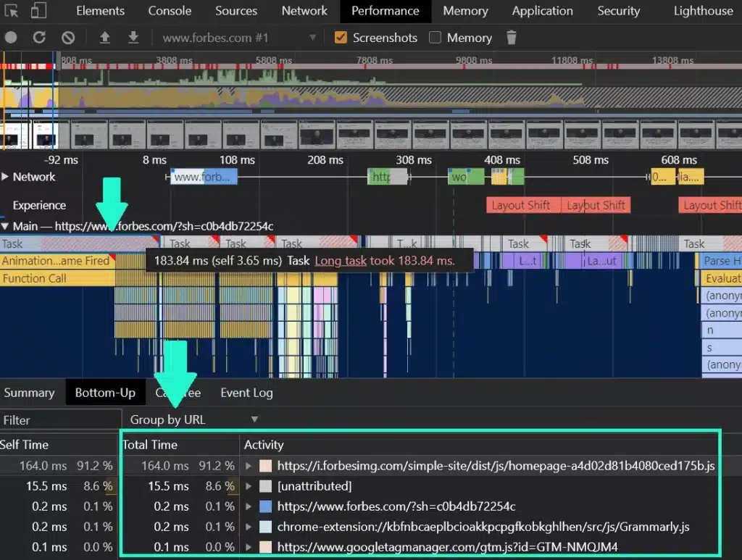Viewport: 742px width, 560px height.
Task: Switch to the Elements tab
Action: (100, 11)
